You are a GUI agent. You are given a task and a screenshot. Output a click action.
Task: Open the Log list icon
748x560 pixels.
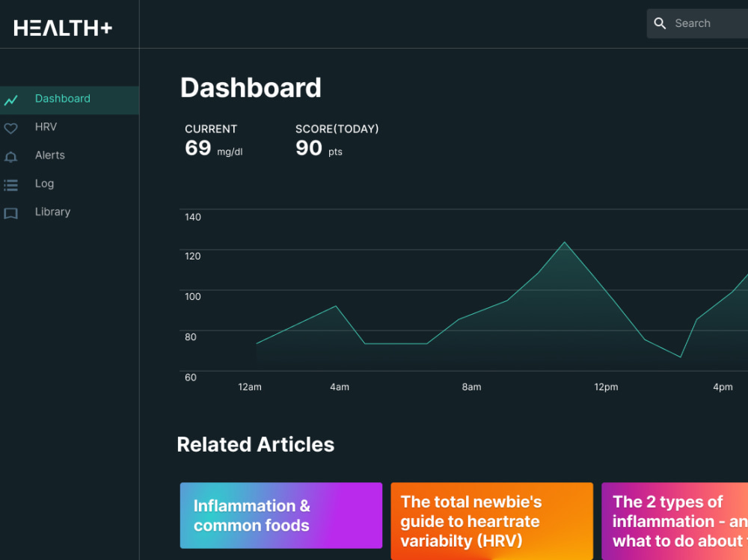(x=12, y=184)
